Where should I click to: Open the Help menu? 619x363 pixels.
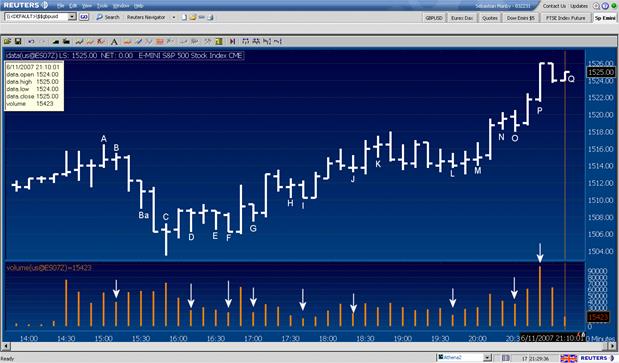click(x=139, y=6)
